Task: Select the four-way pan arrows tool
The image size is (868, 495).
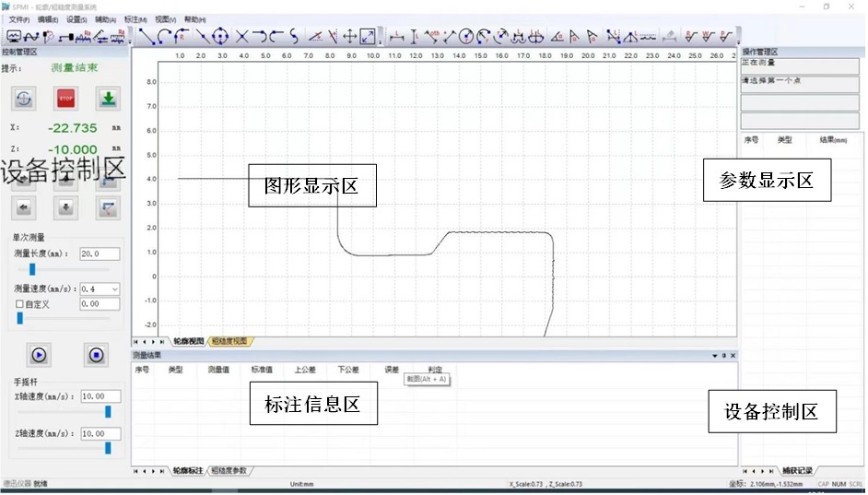Action: [x=349, y=37]
